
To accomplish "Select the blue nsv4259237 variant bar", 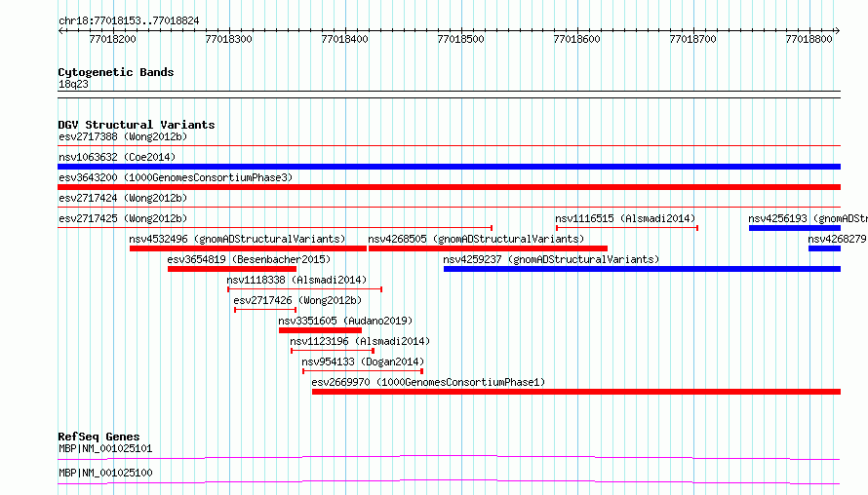I will click(642, 269).
